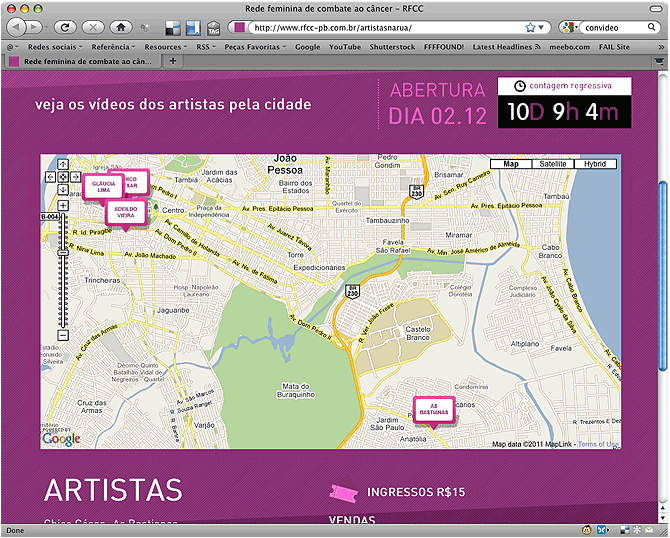Open the @ bookmarks menu
Screen dimensions: 670x538
pos(12,47)
